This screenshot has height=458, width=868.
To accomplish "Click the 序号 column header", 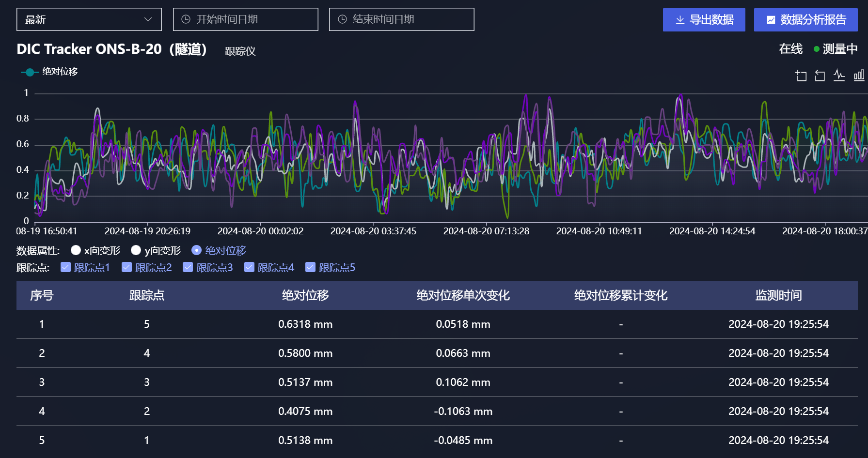I will [x=42, y=295].
